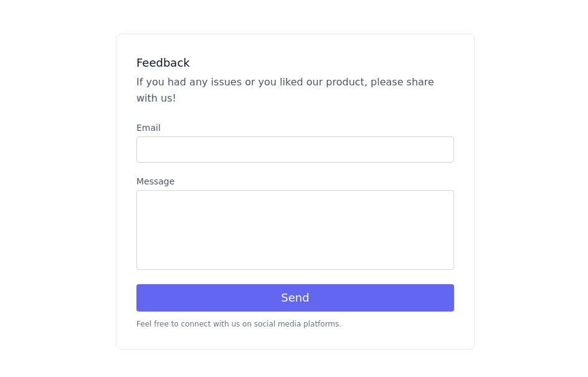
Task: Click the "with us!" line of the description
Action: (156, 98)
